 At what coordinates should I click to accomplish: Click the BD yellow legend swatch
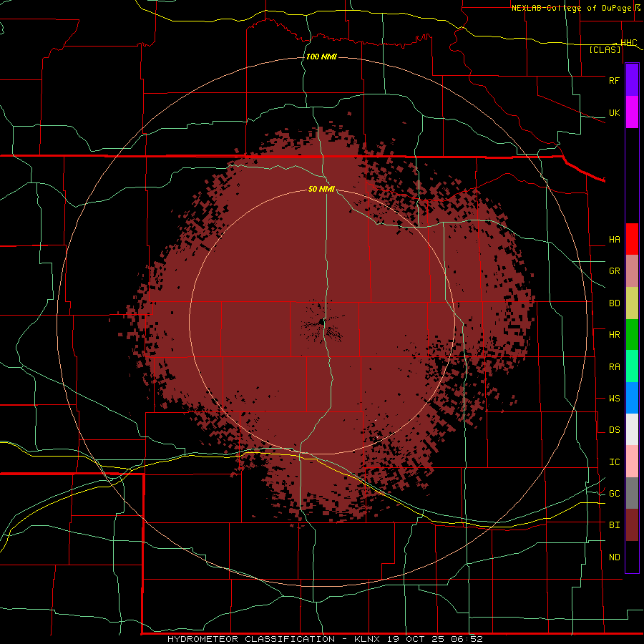pyautogui.click(x=632, y=303)
